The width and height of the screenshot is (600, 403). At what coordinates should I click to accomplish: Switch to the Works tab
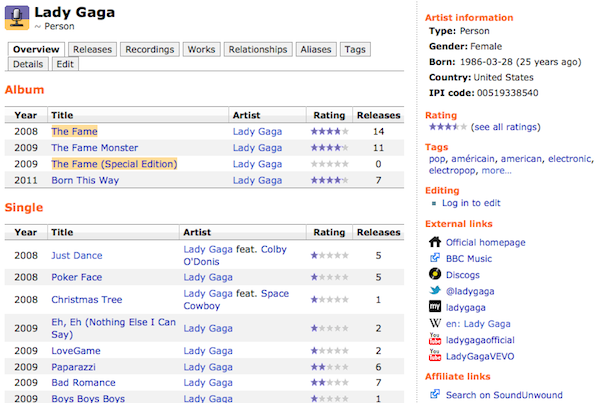[201, 49]
